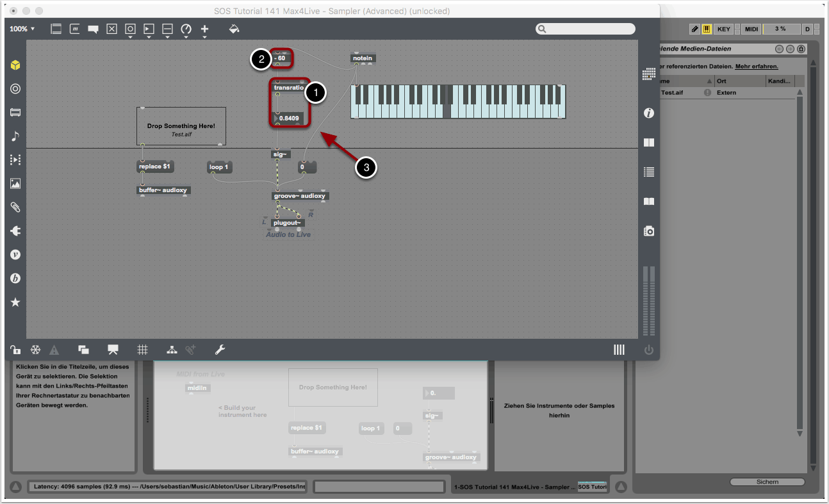Click the paint bucket Format icon
The width and height of the screenshot is (829, 504).
click(234, 29)
